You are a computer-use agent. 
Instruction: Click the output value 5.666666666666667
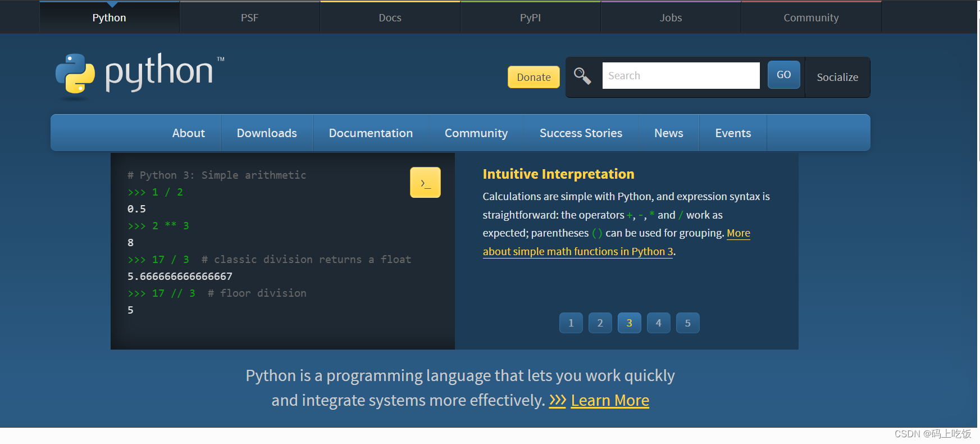click(180, 277)
